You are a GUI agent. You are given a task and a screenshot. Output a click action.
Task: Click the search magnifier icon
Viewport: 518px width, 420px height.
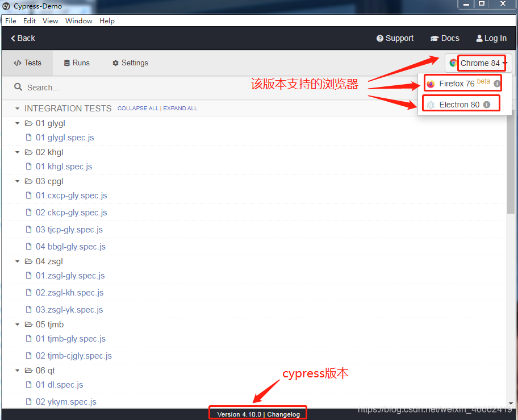pyautogui.click(x=18, y=87)
